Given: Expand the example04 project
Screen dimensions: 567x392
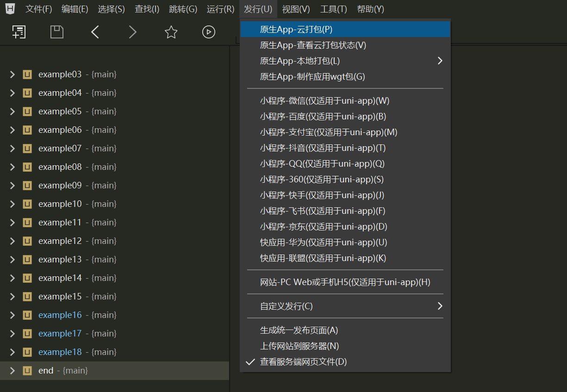Looking at the screenshot, I should 12,93.
